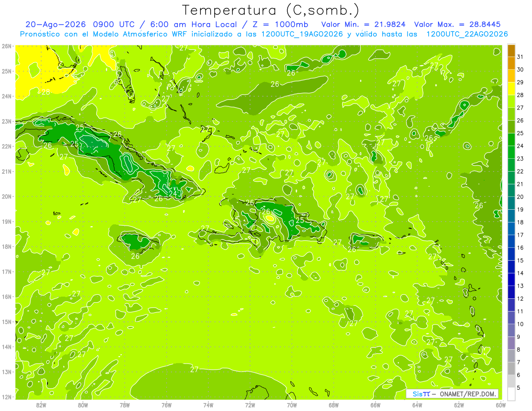The height and width of the screenshot is (411, 532).
Task: Click the yellow colorbar segment between 28 and 29
Action: [x=511, y=89]
